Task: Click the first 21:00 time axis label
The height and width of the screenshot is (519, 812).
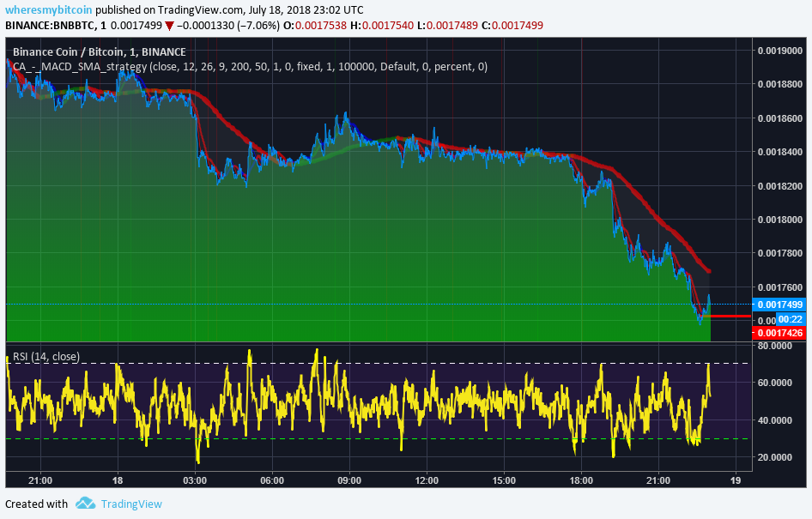Action: (40, 480)
